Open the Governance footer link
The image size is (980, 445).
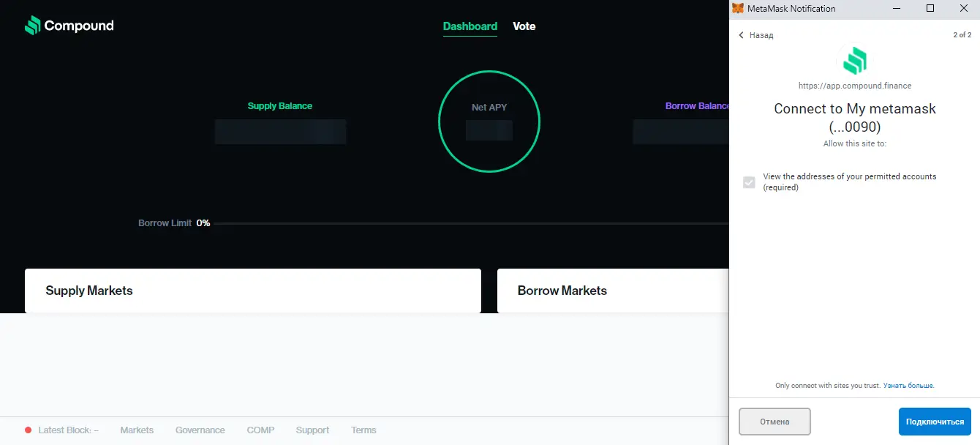point(200,430)
